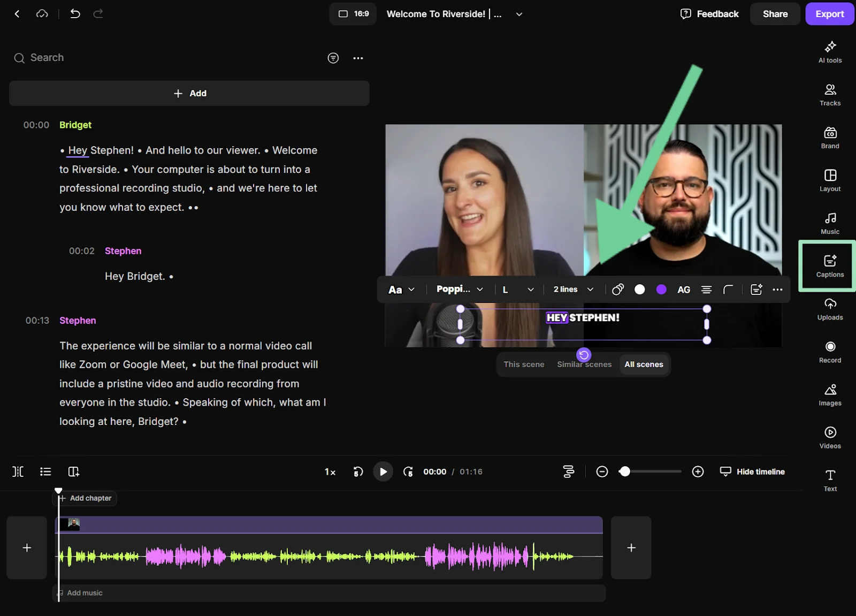Click the add scene layout icon

74,471
